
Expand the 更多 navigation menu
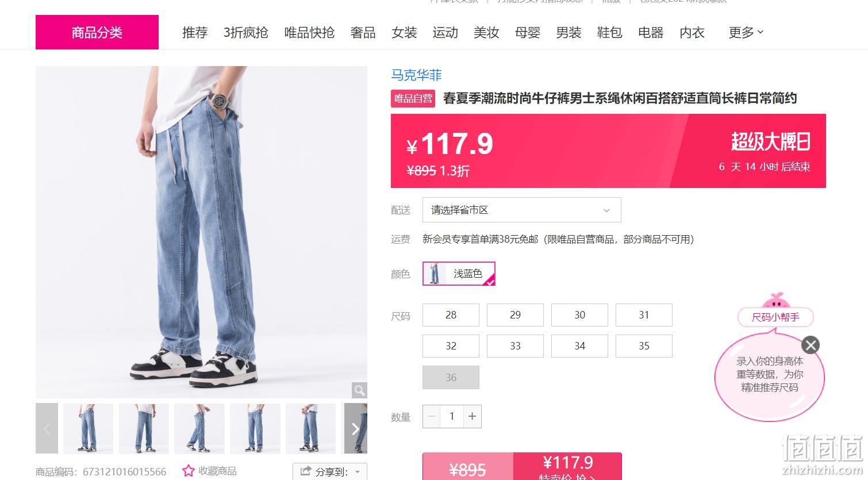[746, 33]
